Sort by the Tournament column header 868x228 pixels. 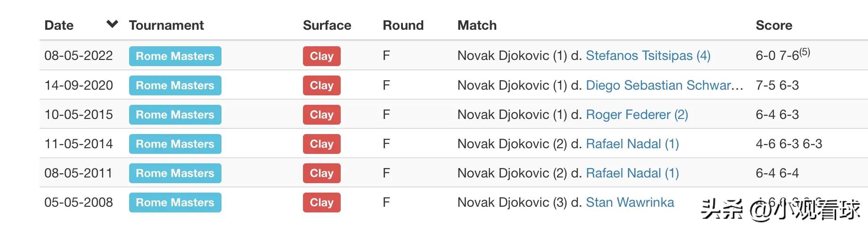166,25
